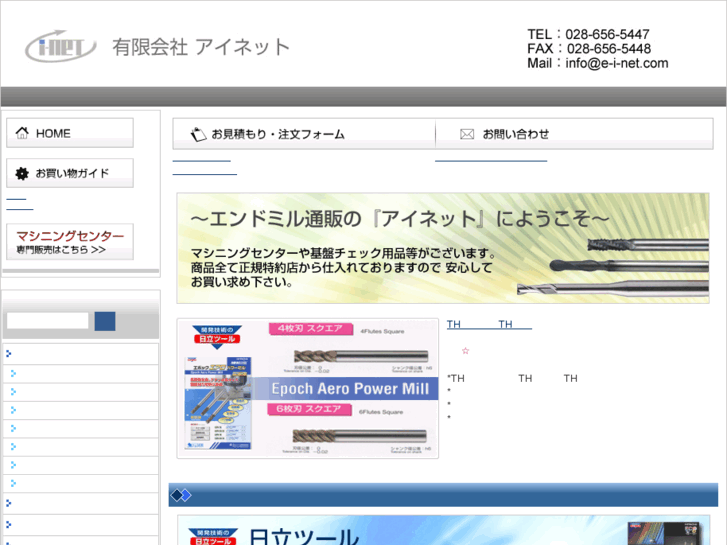Click the 6枚刃 スクエア pink label

click(309, 409)
